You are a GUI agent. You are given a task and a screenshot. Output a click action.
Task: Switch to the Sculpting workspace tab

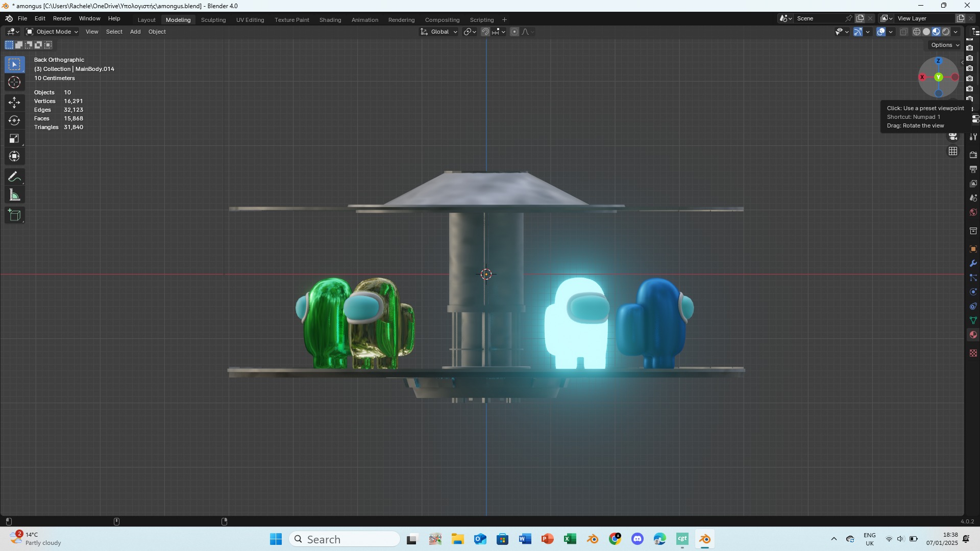pos(213,20)
